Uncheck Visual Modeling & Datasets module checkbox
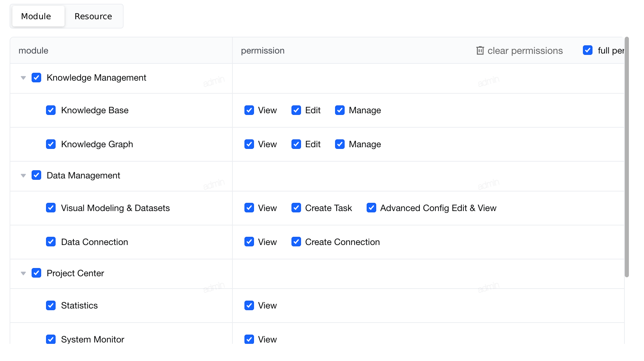Image resolution: width=644 pixels, height=361 pixels. (51, 208)
